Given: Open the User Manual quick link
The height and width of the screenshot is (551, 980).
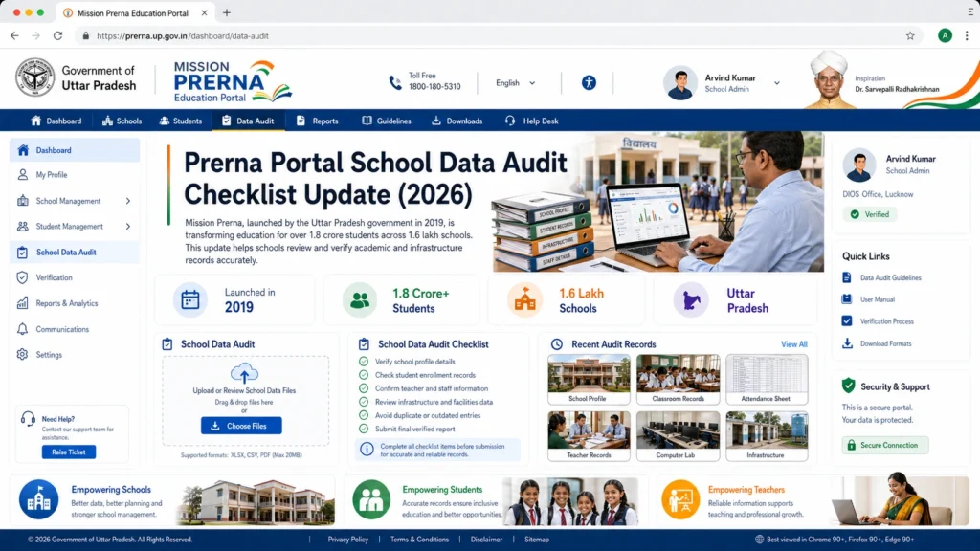Looking at the screenshot, I should 869,299.
